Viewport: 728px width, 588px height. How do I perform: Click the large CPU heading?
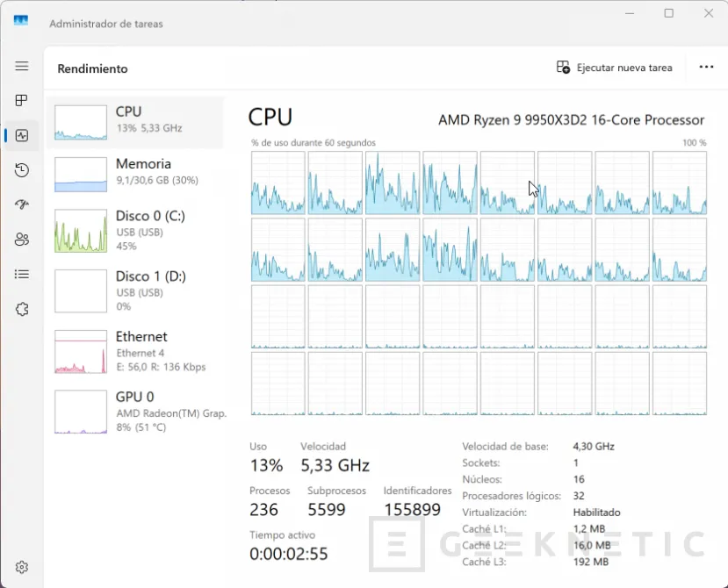270,117
